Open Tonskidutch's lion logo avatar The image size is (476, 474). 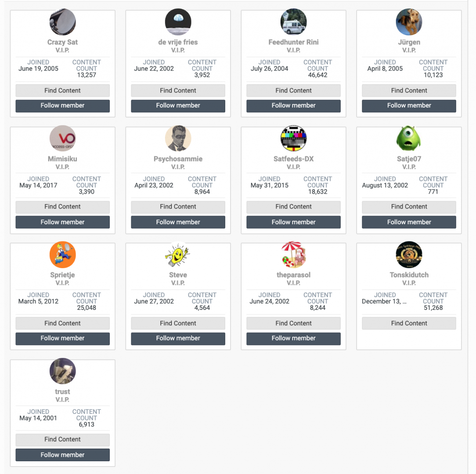click(x=409, y=255)
